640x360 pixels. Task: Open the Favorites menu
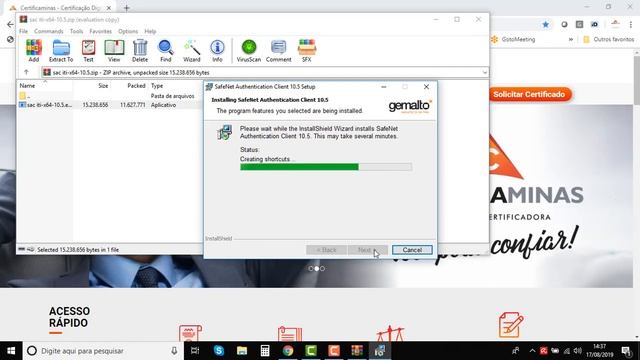(100, 31)
